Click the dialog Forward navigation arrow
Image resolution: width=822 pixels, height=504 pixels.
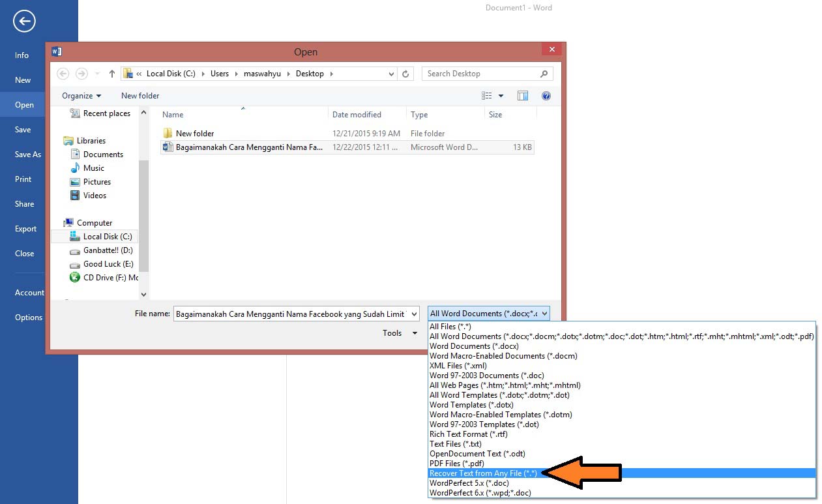pyautogui.click(x=81, y=74)
